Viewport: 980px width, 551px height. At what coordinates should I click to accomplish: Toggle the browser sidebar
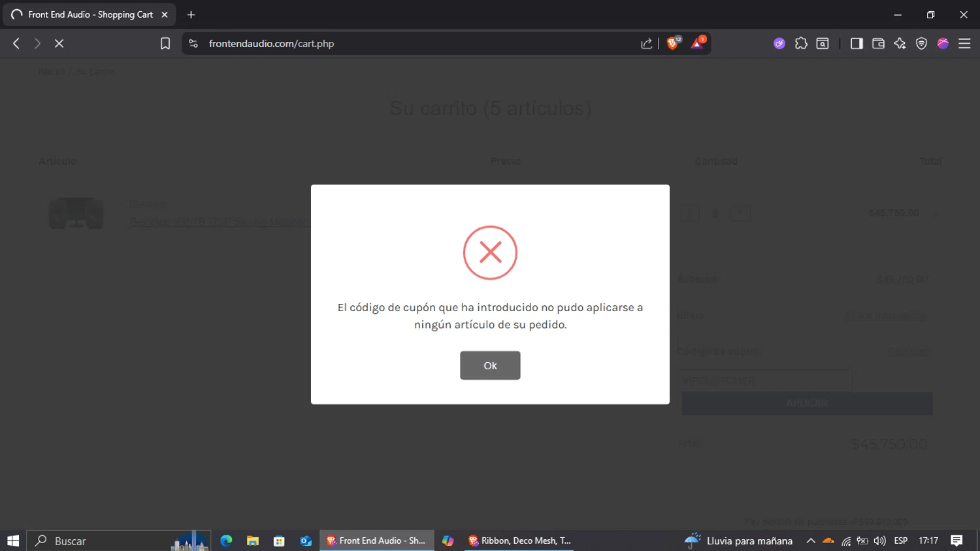tap(857, 43)
